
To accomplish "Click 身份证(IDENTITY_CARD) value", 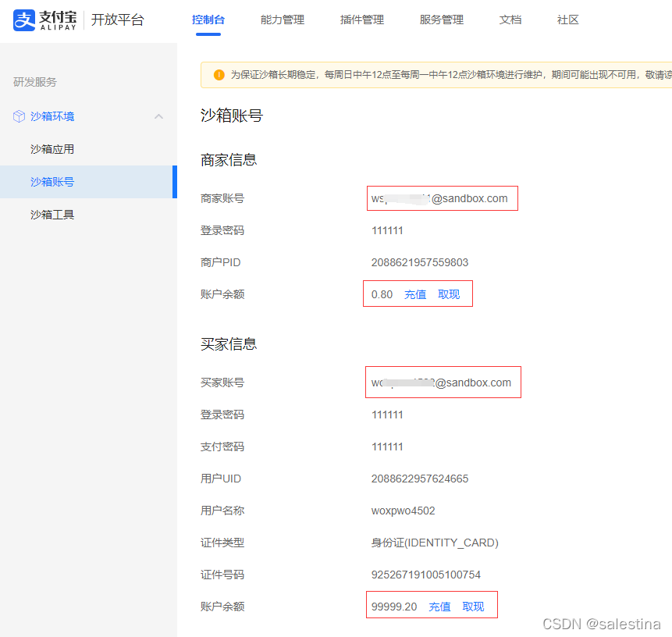I will point(435,543).
